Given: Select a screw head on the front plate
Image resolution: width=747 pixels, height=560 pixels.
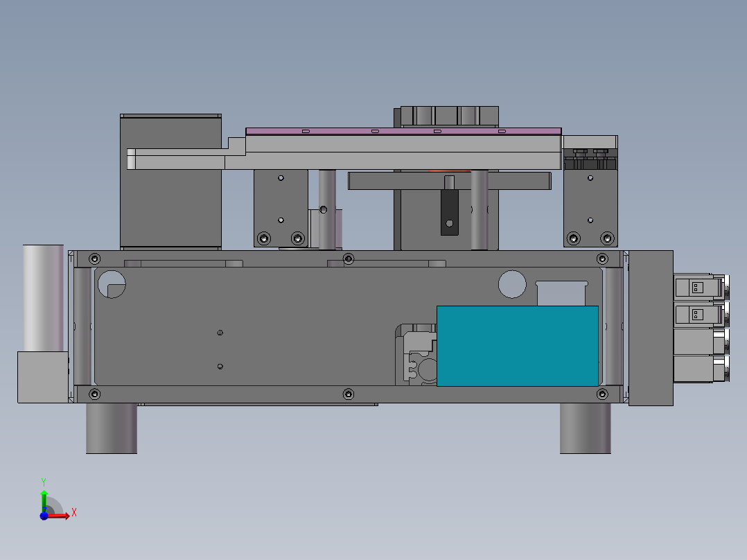Looking at the screenshot, I should coord(94,257).
